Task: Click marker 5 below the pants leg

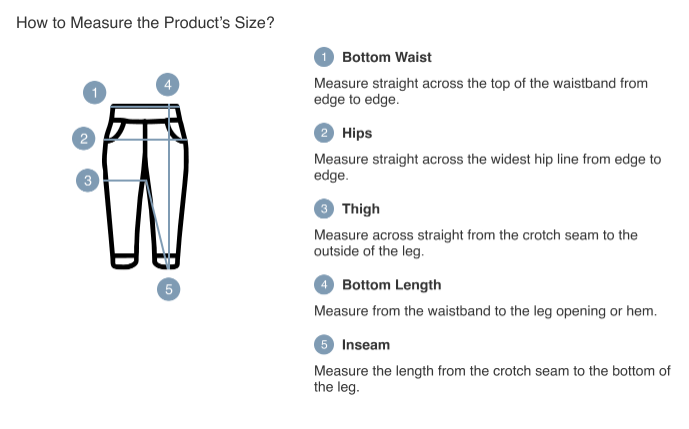Action: [x=168, y=289]
